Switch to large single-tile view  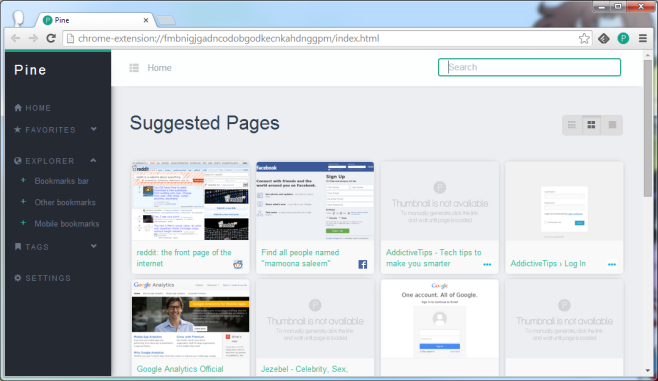612,125
